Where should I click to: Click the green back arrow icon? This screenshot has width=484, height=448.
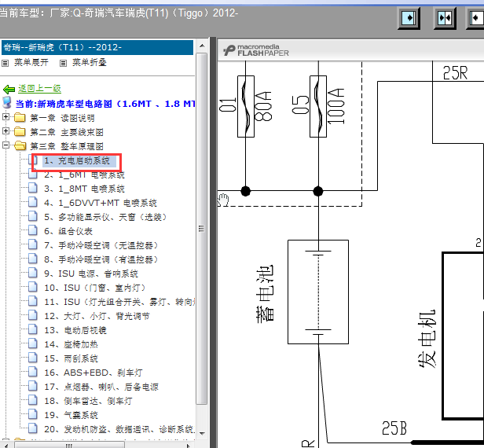click(9, 90)
